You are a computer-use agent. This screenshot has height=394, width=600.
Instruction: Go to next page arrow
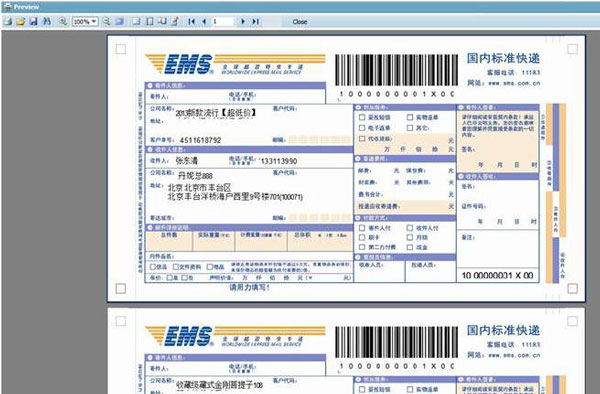(x=243, y=21)
